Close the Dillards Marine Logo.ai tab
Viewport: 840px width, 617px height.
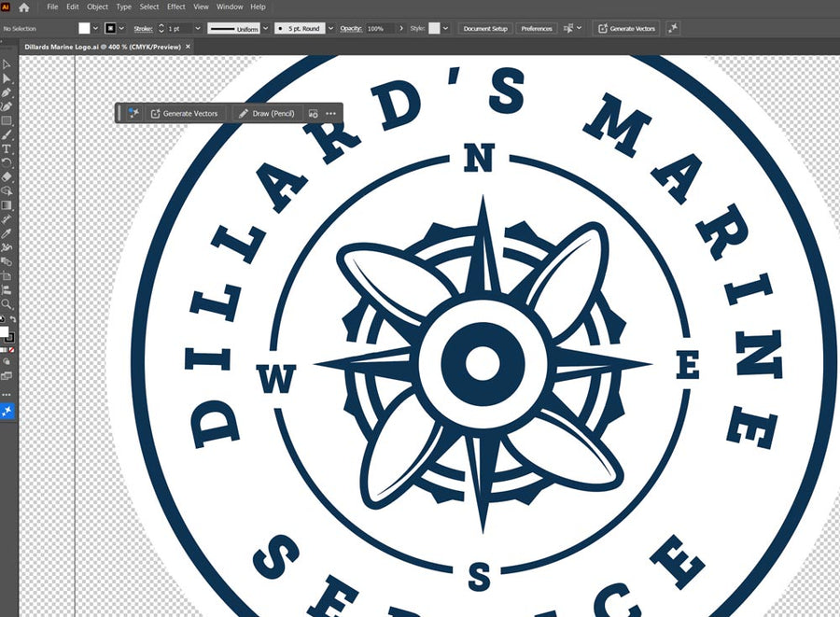click(188, 47)
